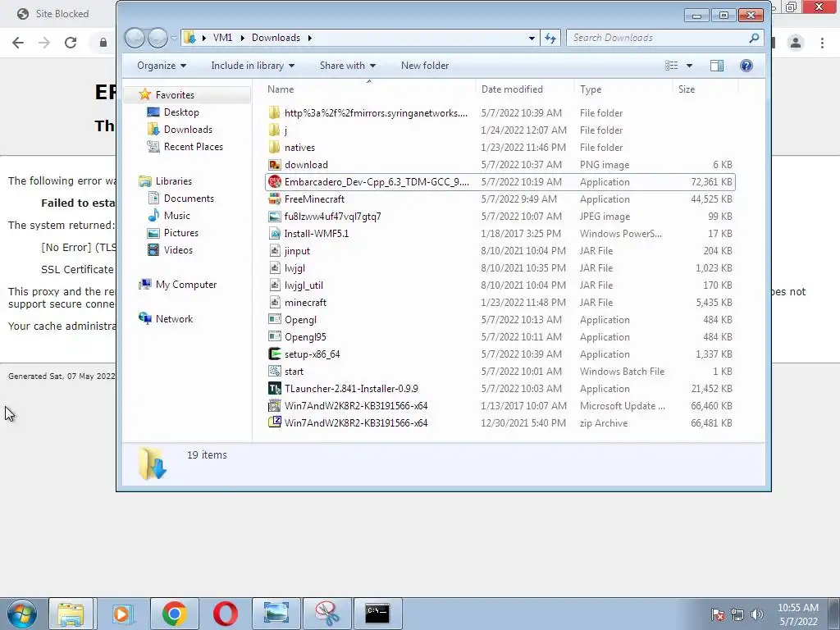Select the TLauncher installer icon
The width and height of the screenshot is (840, 630).
[274, 389]
